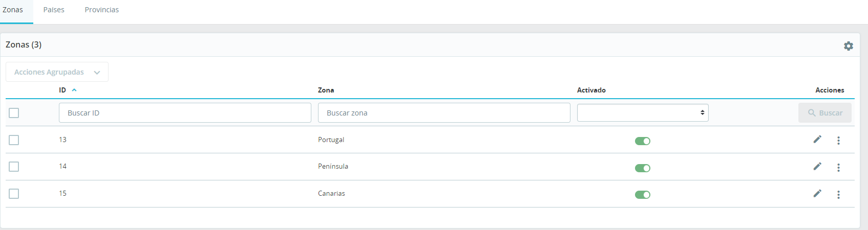Open the Zonas table settings gear
Image resolution: width=868 pixels, height=230 pixels.
click(849, 46)
